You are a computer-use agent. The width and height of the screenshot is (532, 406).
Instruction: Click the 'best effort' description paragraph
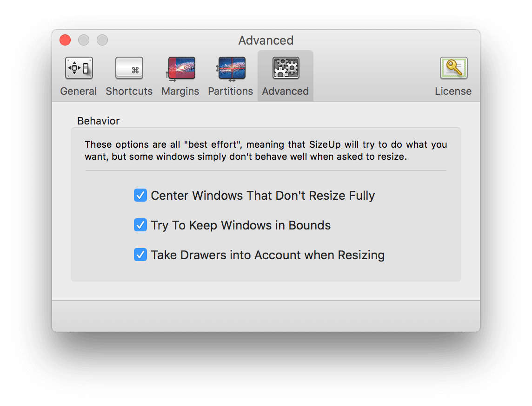[266, 151]
